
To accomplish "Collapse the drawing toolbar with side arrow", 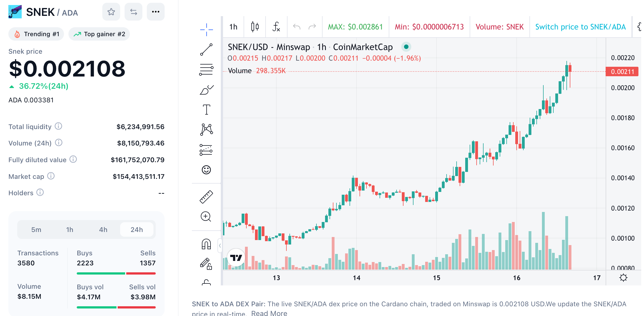I will (220, 245).
